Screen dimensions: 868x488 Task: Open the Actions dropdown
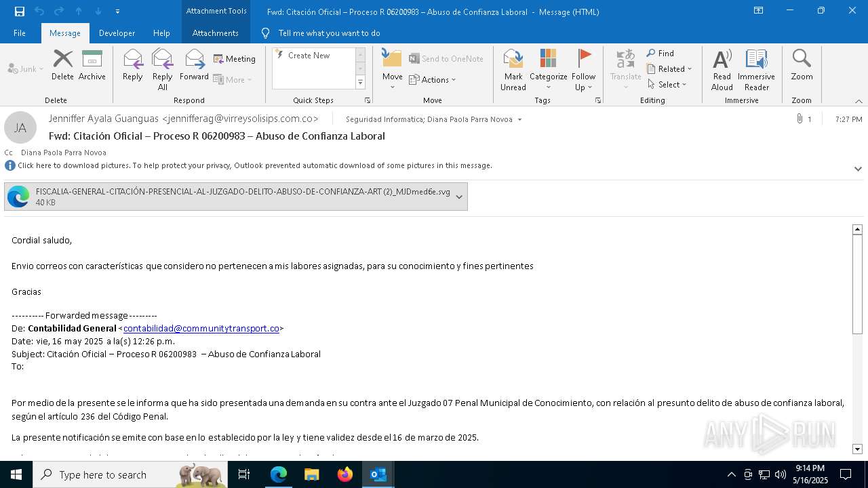click(433, 79)
